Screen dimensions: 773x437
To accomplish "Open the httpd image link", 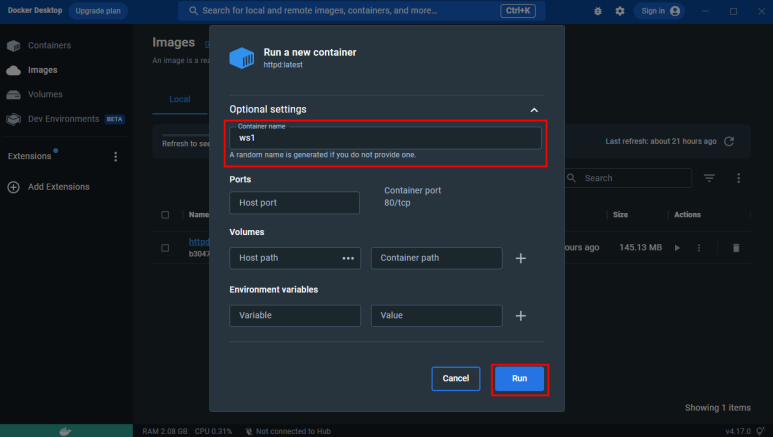I will click(x=199, y=242).
